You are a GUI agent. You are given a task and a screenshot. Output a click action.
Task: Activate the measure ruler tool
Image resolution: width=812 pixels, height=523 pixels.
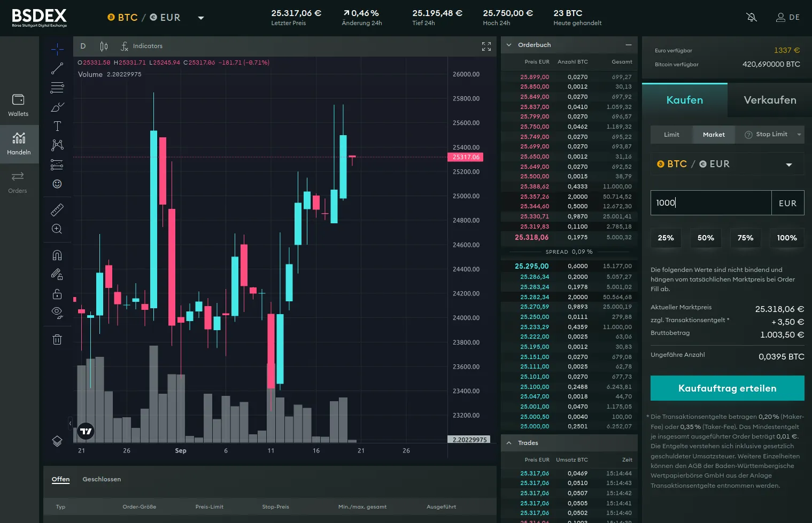(57, 209)
